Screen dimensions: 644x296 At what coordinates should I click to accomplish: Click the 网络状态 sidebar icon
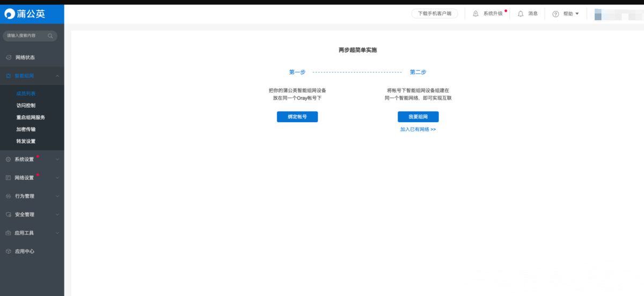8,57
